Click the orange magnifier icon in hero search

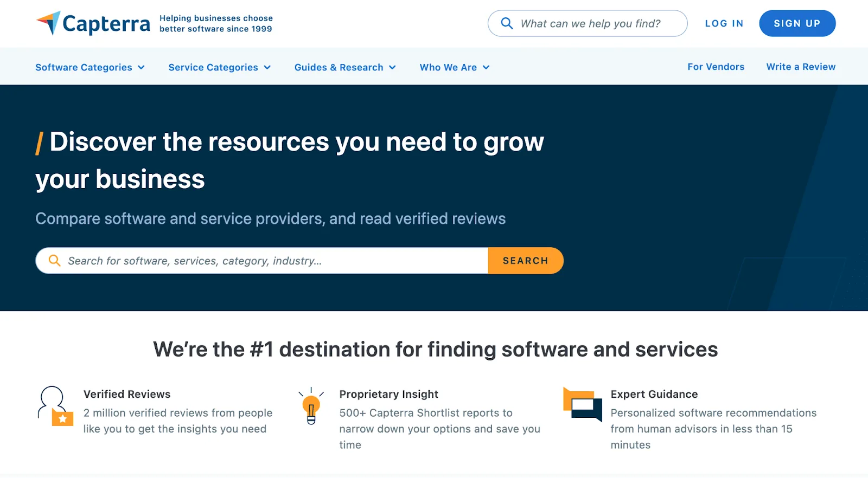pyautogui.click(x=54, y=261)
